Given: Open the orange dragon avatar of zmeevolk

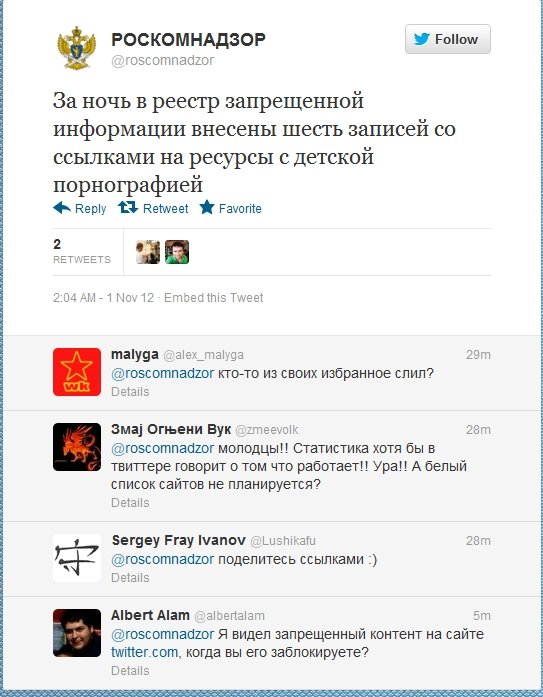Looking at the screenshot, I should coord(77,447).
